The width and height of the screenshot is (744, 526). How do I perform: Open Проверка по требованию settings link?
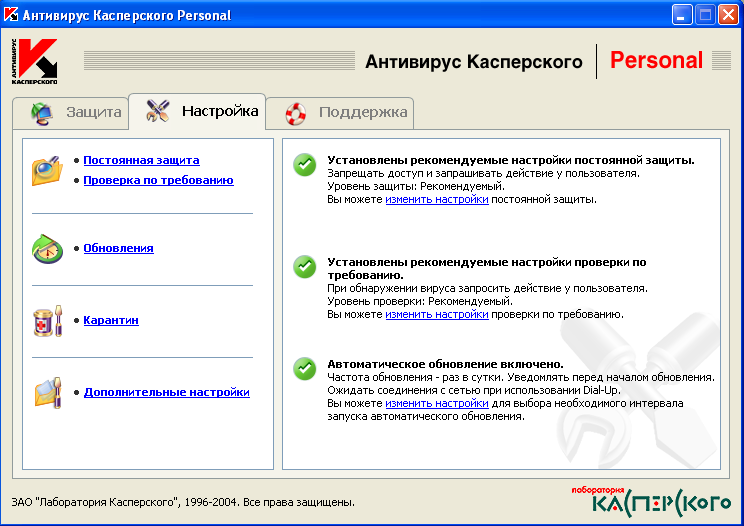pyautogui.click(x=158, y=180)
